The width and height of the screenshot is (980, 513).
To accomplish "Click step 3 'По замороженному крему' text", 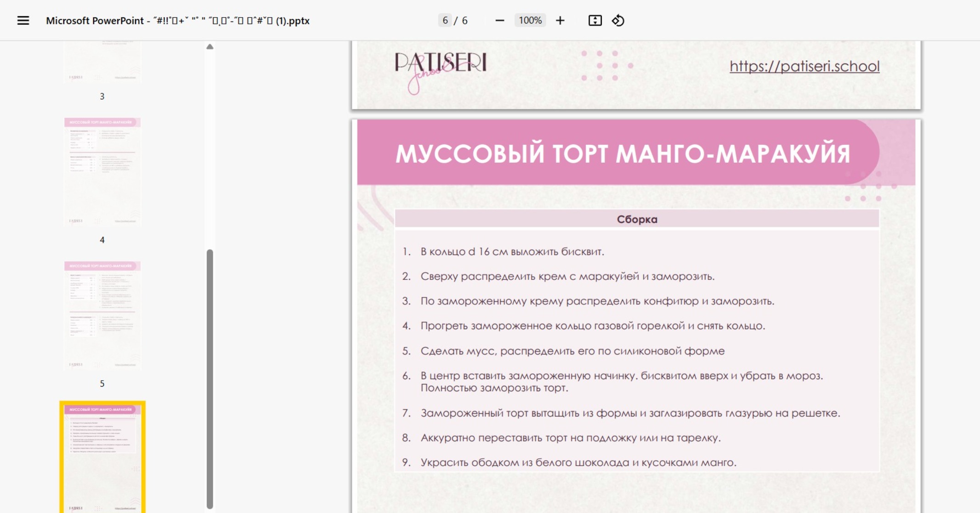I will (597, 302).
